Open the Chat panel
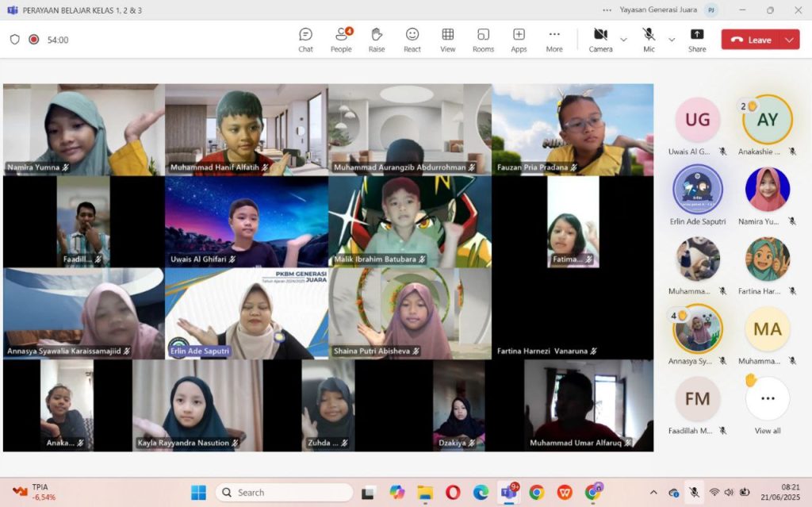 [305, 40]
